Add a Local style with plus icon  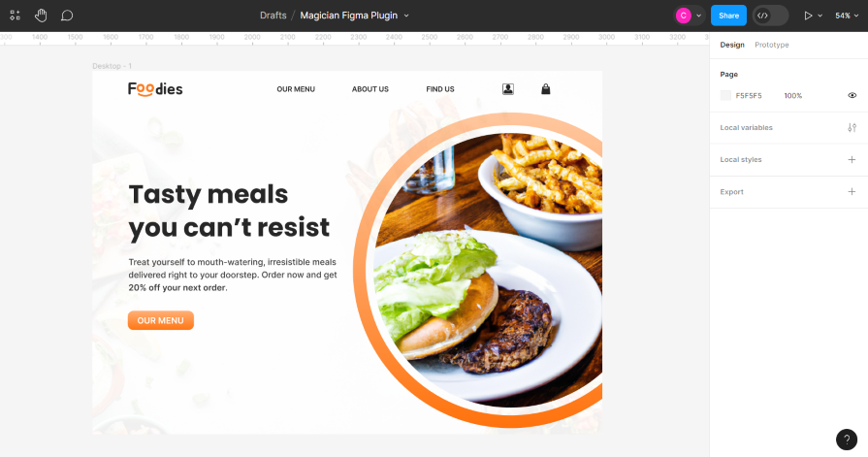coord(852,159)
